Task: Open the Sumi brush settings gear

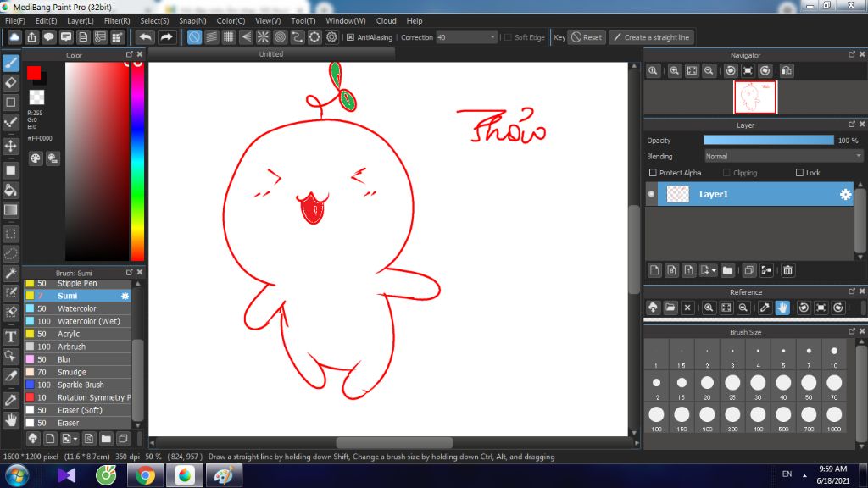Action: pyautogui.click(x=125, y=296)
